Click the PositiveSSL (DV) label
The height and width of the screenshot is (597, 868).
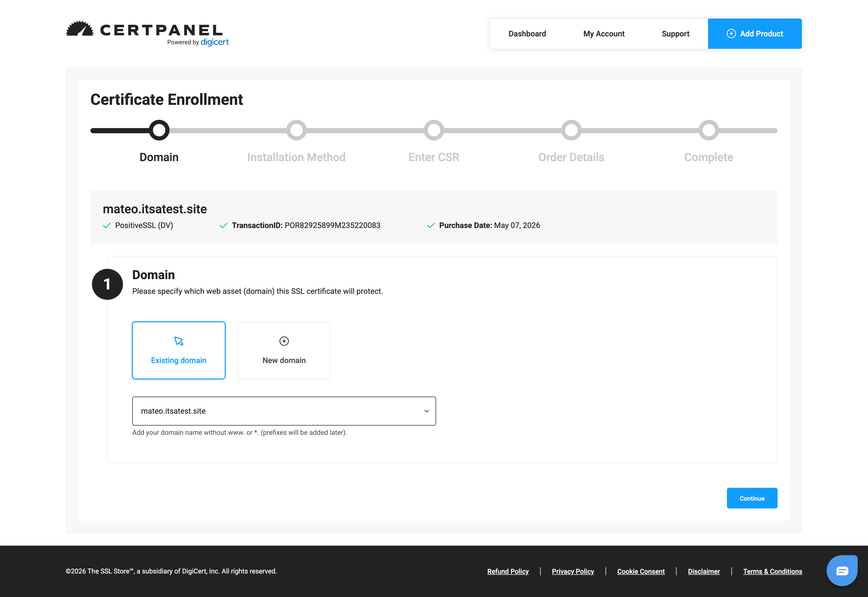(144, 226)
